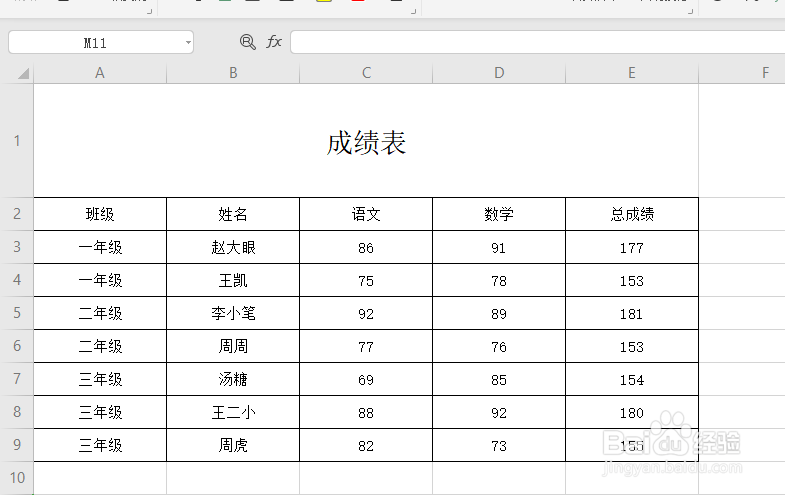Select the cell with name 李小笔
This screenshot has width=785, height=495.
tap(233, 313)
